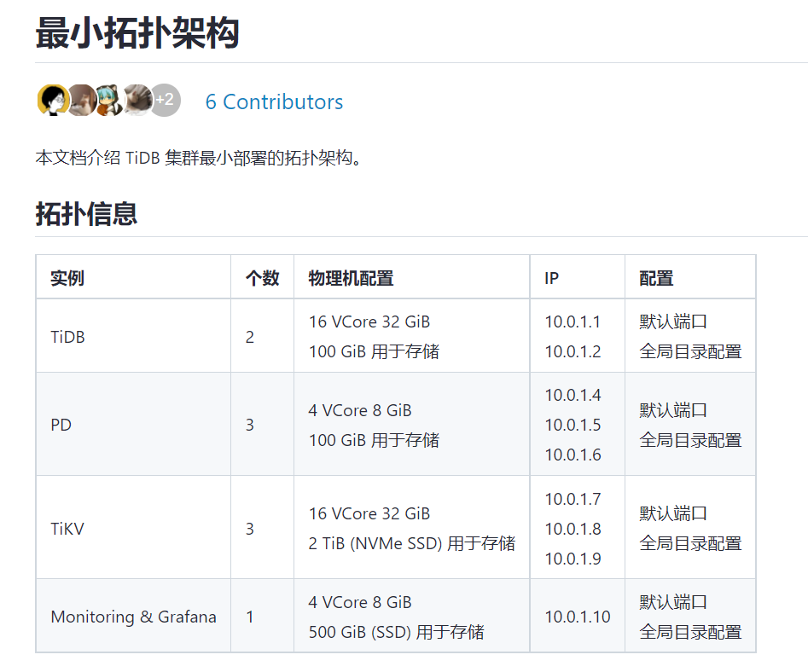
Task: Click IP address 10.0.1.2
Action: coord(573,351)
